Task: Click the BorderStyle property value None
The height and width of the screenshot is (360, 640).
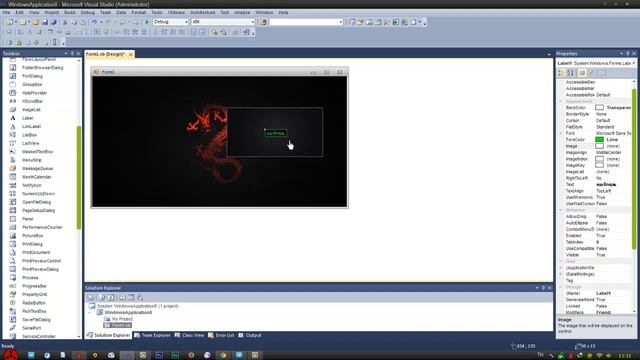Action: coord(613,114)
